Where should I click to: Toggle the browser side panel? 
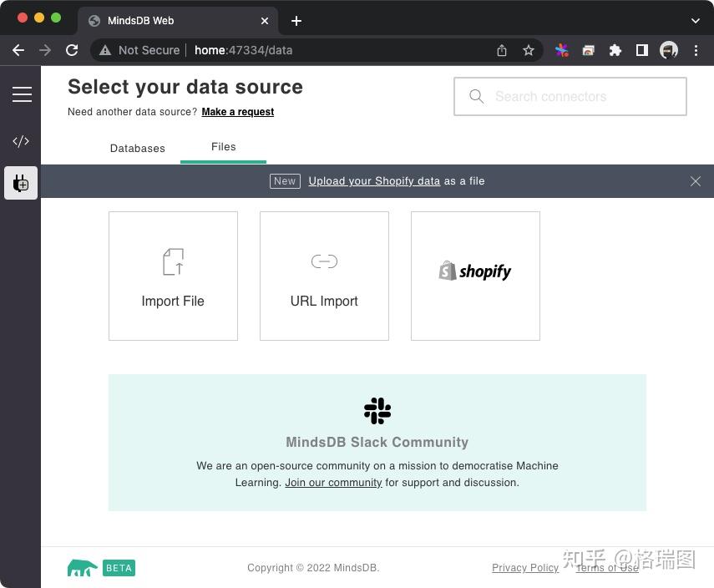(x=642, y=50)
